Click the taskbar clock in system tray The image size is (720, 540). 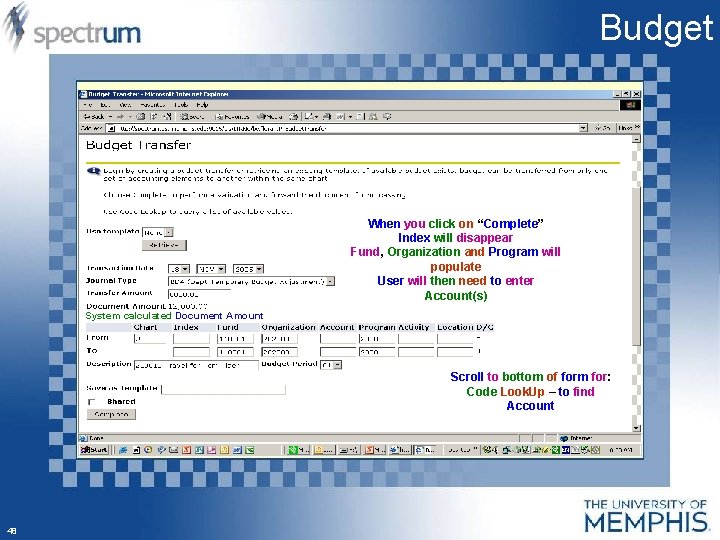click(620, 450)
